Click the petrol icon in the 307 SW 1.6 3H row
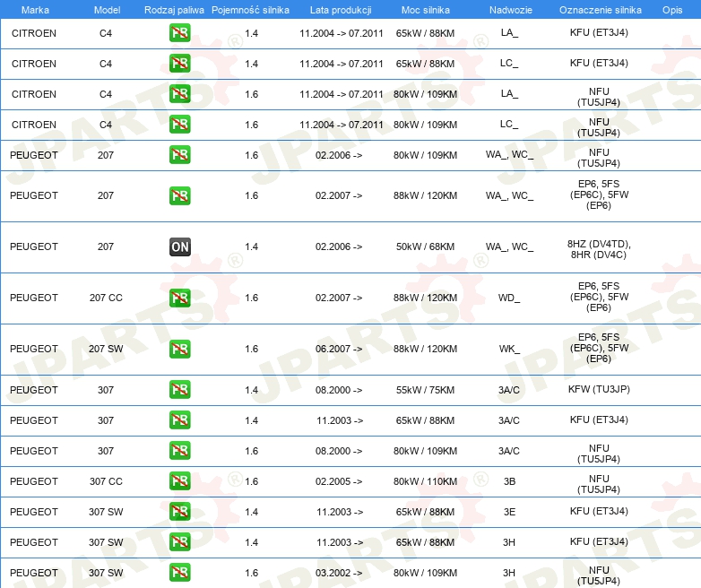The image size is (701, 588). [179, 573]
